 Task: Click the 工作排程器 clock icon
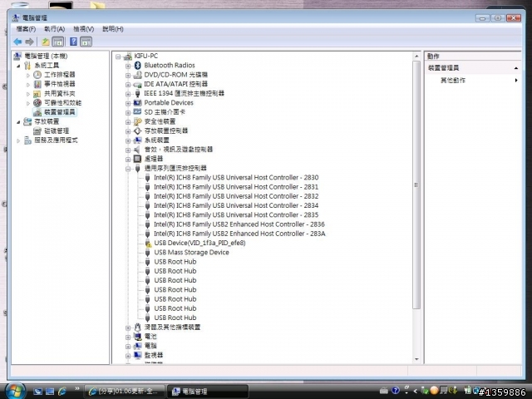coord(37,75)
